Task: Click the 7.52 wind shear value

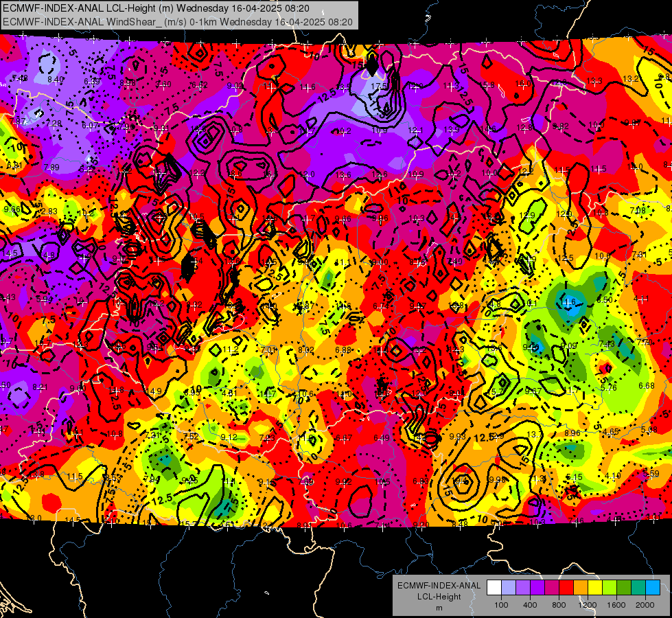Action: tap(191, 436)
